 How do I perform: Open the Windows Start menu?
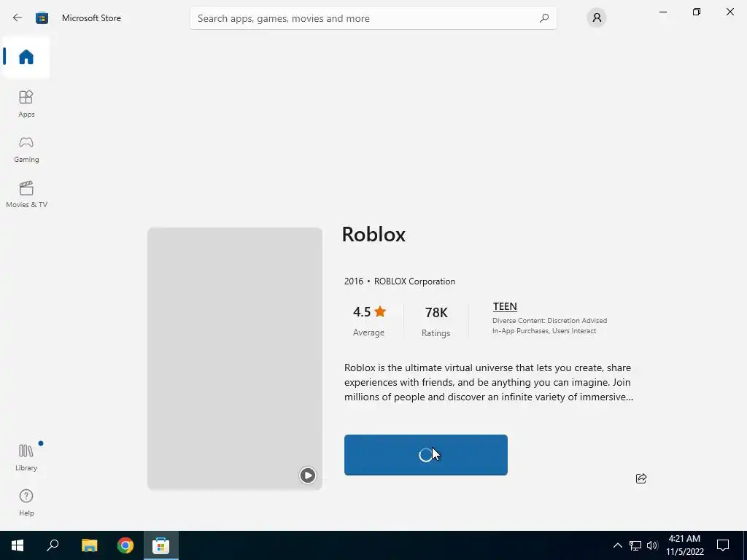(x=18, y=545)
